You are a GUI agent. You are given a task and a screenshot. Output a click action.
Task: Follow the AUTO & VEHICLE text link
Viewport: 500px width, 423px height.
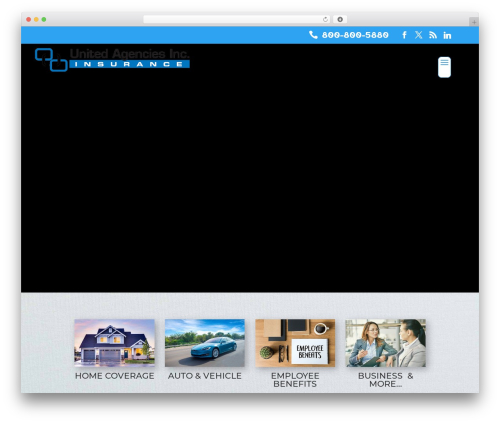point(205,376)
